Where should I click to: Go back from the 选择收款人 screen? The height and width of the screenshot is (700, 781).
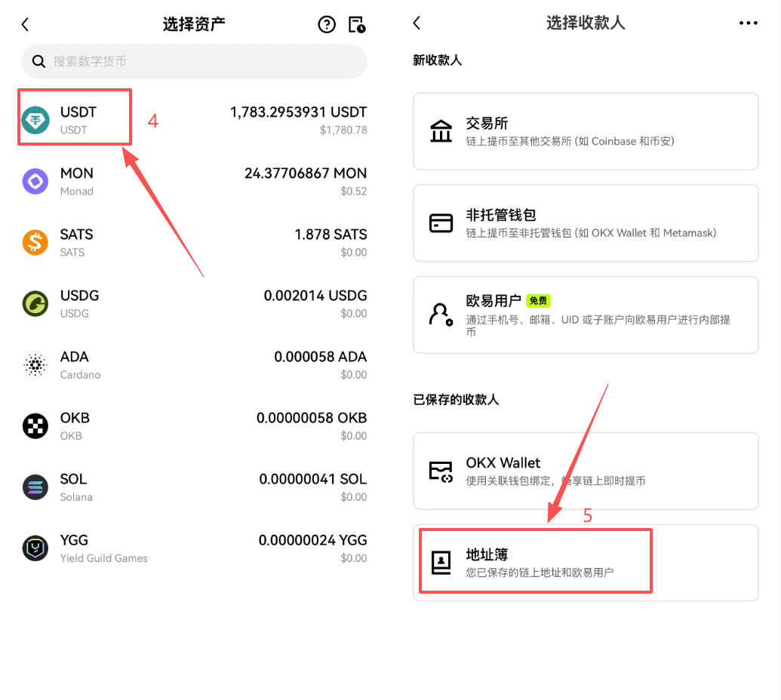click(417, 23)
